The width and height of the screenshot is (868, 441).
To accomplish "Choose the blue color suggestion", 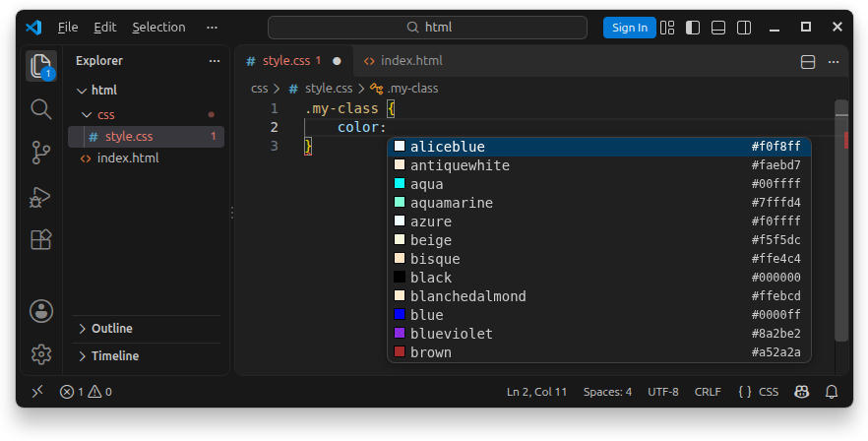I will pyautogui.click(x=599, y=315).
